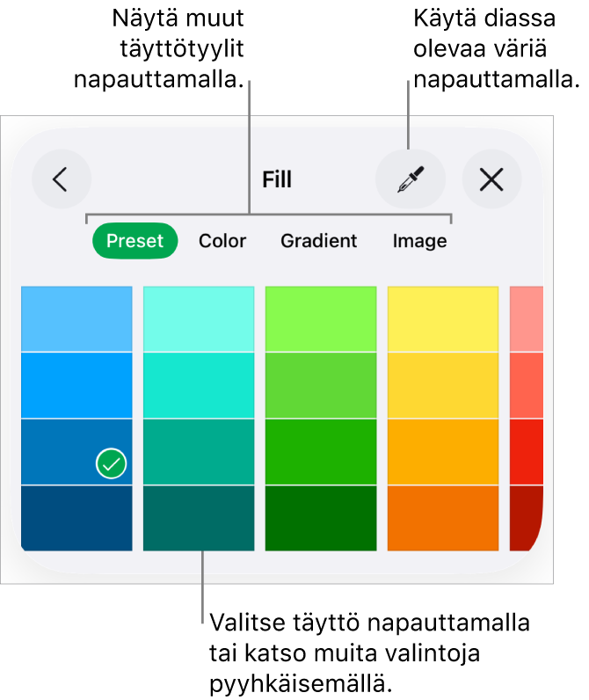Tap the back chevron button
589x700 pixels.
61,179
